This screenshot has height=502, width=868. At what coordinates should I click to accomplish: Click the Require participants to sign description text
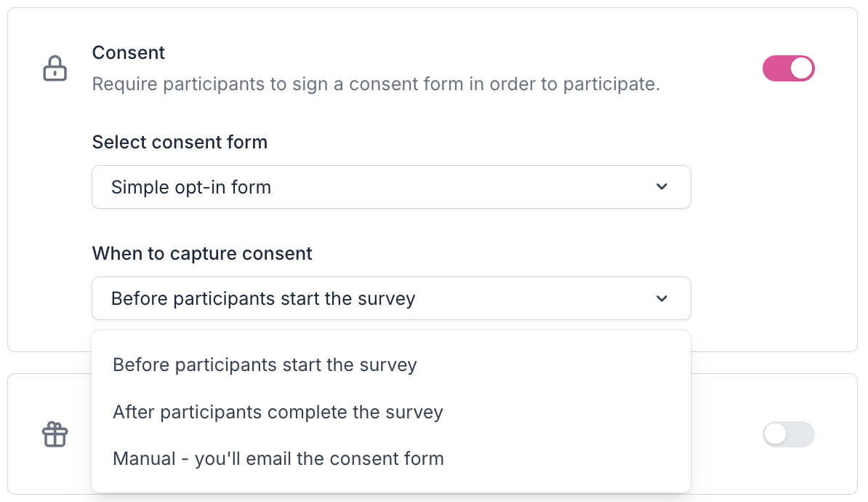[376, 84]
